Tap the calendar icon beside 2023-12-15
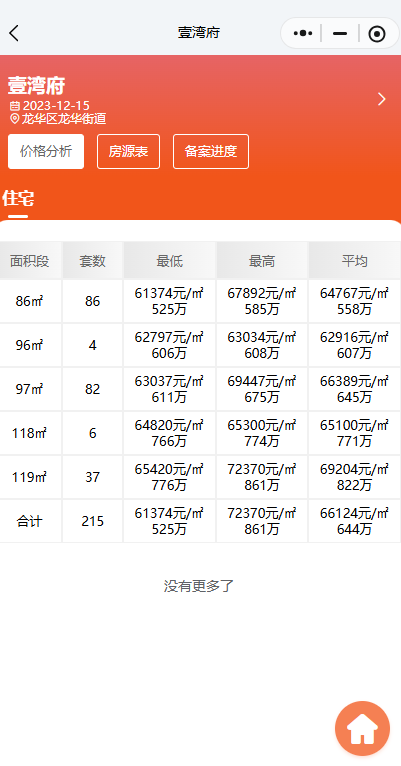 [x=15, y=106]
